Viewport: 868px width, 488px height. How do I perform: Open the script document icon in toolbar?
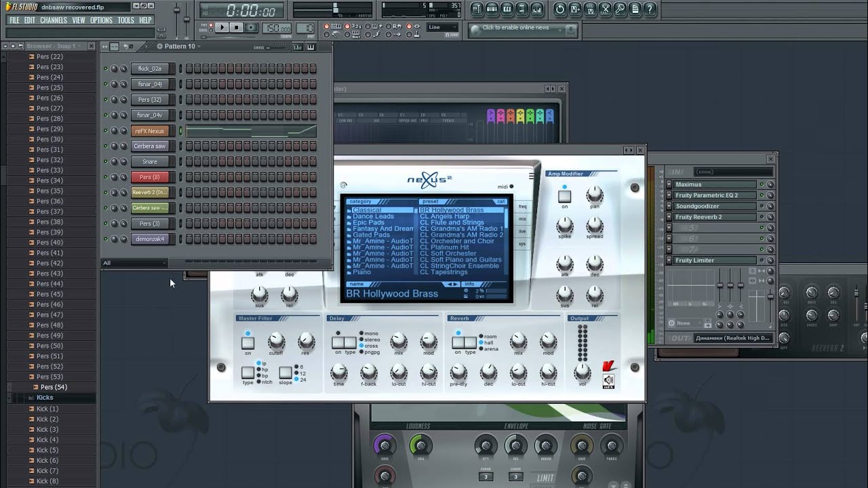point(635,9)
